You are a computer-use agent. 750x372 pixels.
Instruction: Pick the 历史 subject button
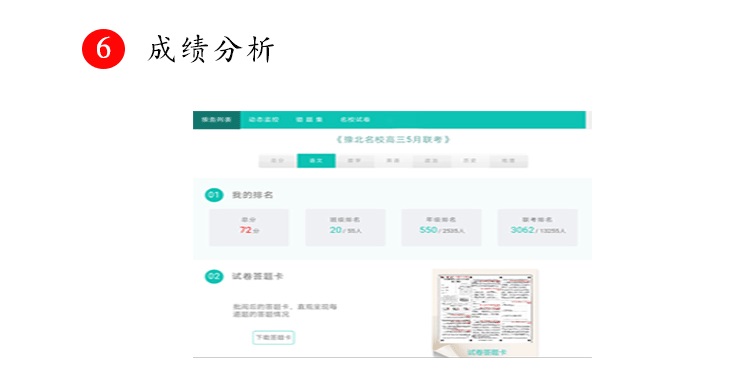470,161
